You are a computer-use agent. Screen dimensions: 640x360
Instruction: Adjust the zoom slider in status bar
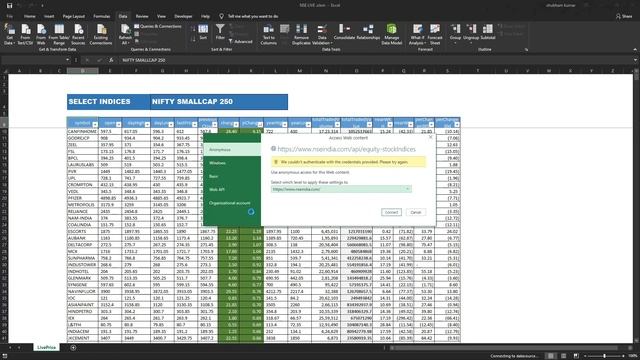[604, 356]
